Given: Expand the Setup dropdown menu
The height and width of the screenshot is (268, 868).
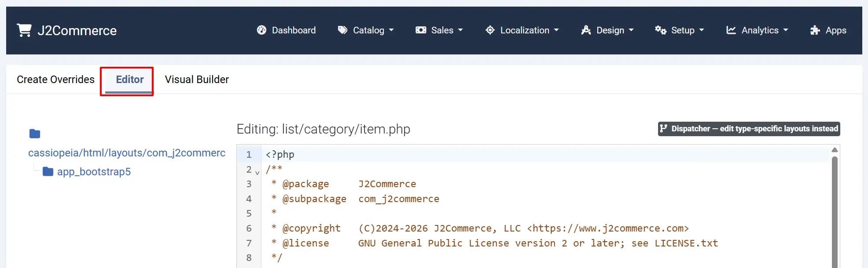Looking at the screenshot, I should point(680,30).
